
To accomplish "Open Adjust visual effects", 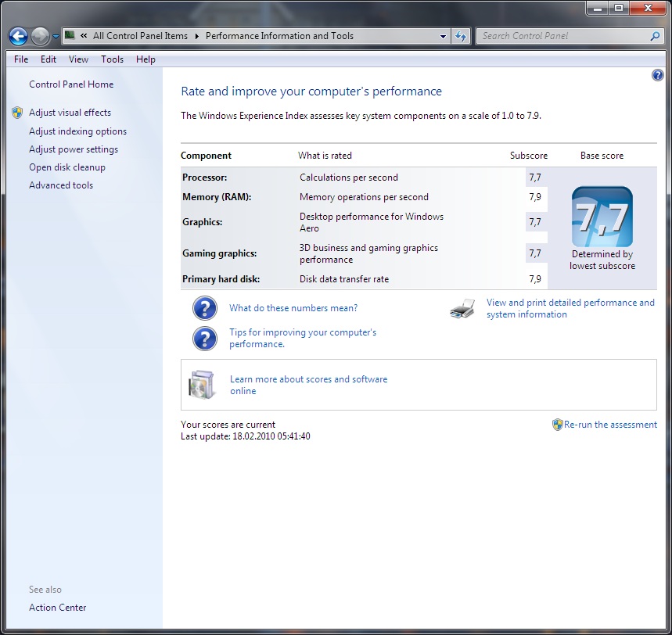I will [70, 113].
